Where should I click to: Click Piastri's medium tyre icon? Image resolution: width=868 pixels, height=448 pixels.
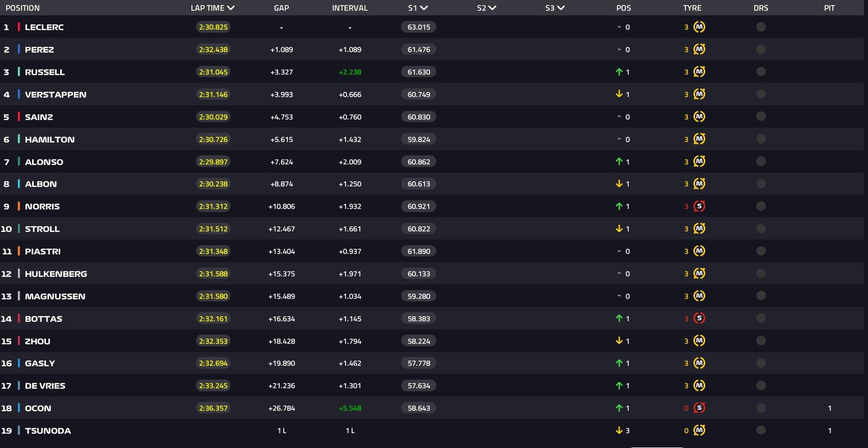pos(699,251)
